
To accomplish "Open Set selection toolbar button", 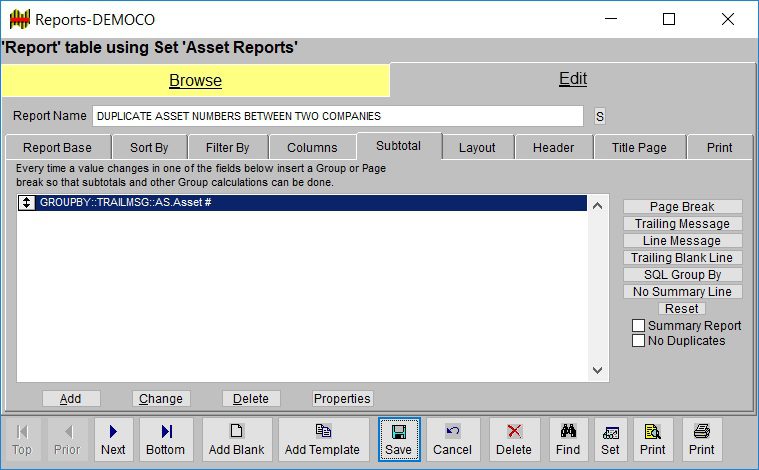I will point(610,440).
